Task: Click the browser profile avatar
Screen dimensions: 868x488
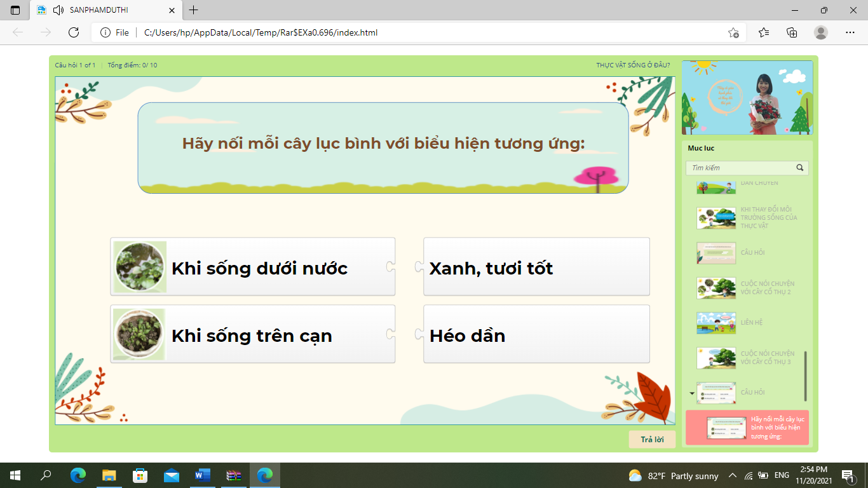Action: pos(821,32)
